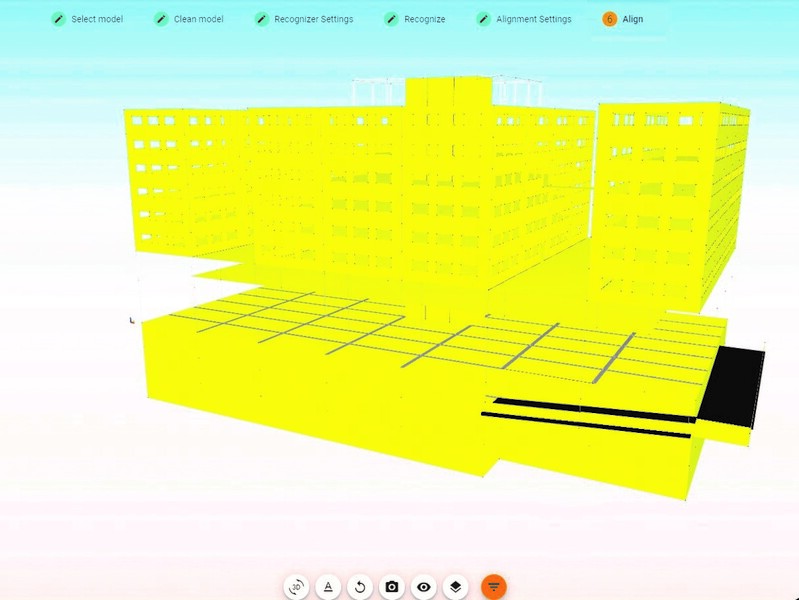
Task: Toggle visibility with the eye icon
Action: [424, 587]
